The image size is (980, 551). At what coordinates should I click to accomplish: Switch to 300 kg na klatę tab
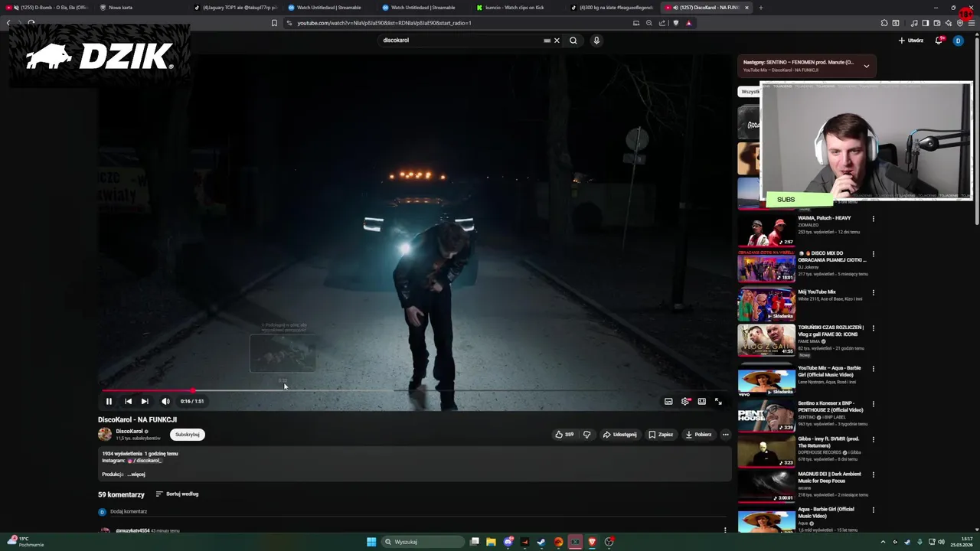(612, 8)
